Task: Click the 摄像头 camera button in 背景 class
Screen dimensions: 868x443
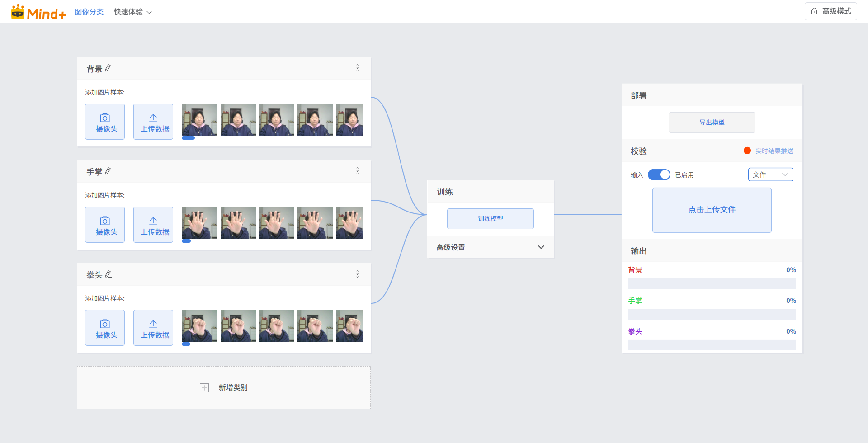Action: pyautogui.click(x=105, y=122)
